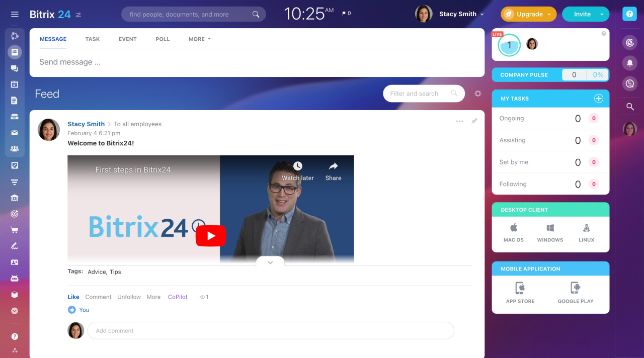Open the shopping cart sidebar icon

tap(14, 229)
